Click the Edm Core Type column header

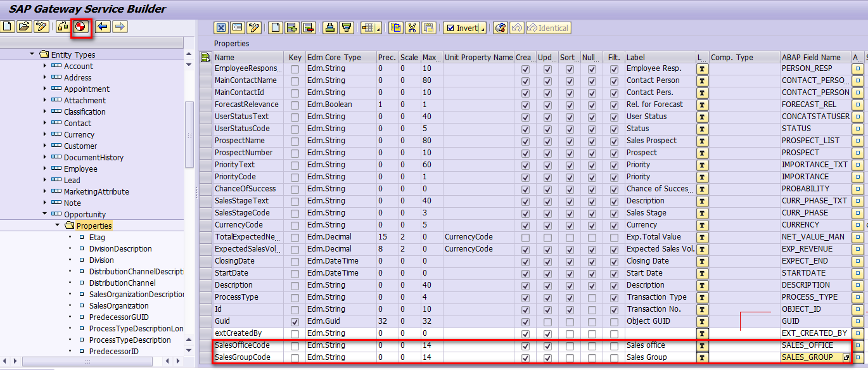(340, 57)
